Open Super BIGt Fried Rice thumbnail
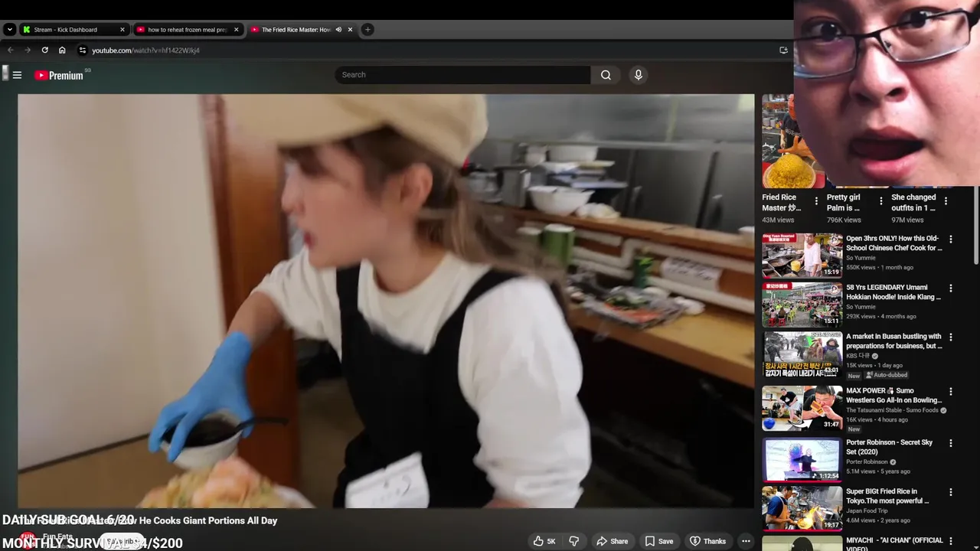980x551 pixels. tap(802, 508)
